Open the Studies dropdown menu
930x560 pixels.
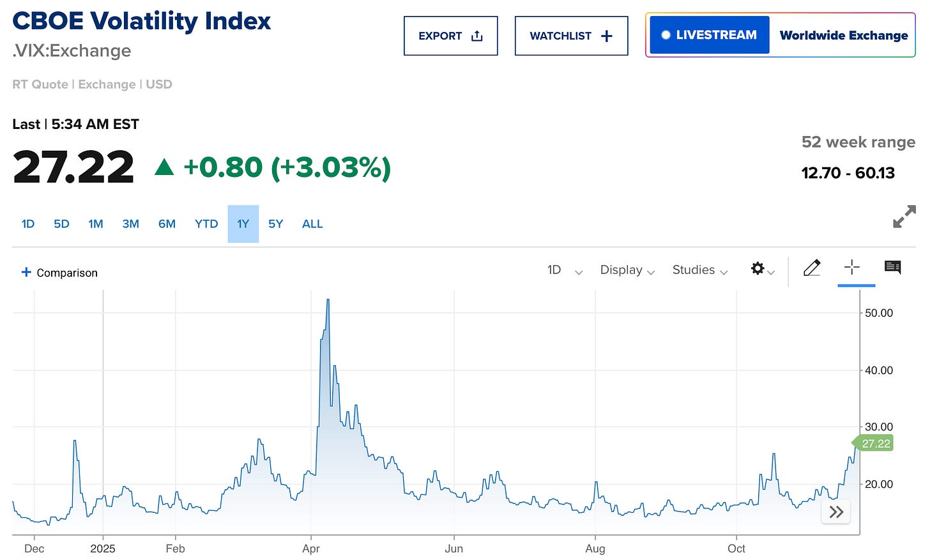[x=700, y=270]
